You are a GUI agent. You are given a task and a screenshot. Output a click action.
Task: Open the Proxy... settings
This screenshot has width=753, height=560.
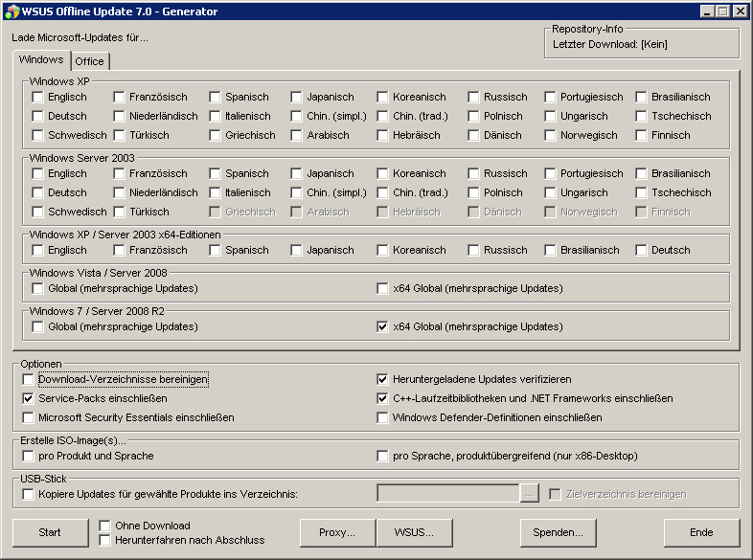click(x=337, y=532)
